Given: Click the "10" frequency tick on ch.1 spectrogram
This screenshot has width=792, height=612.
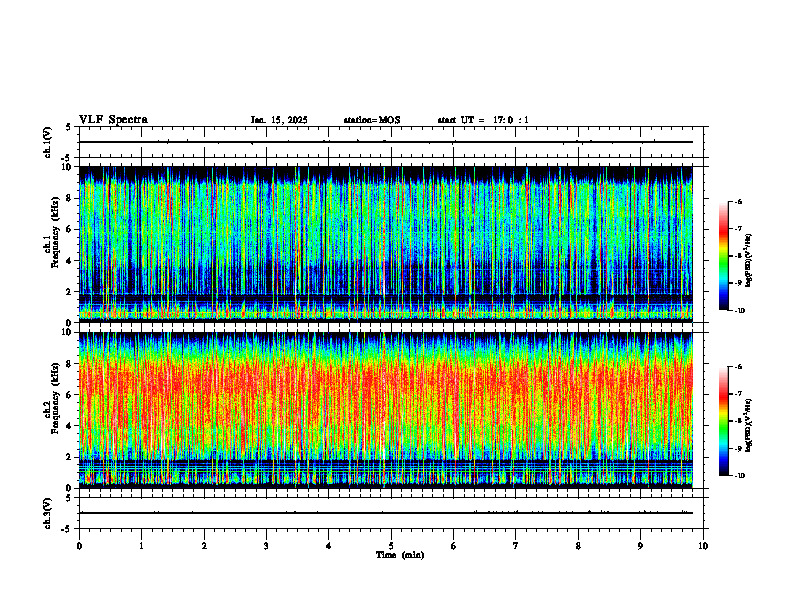Looking at the screenshot, I should point(68,167).
